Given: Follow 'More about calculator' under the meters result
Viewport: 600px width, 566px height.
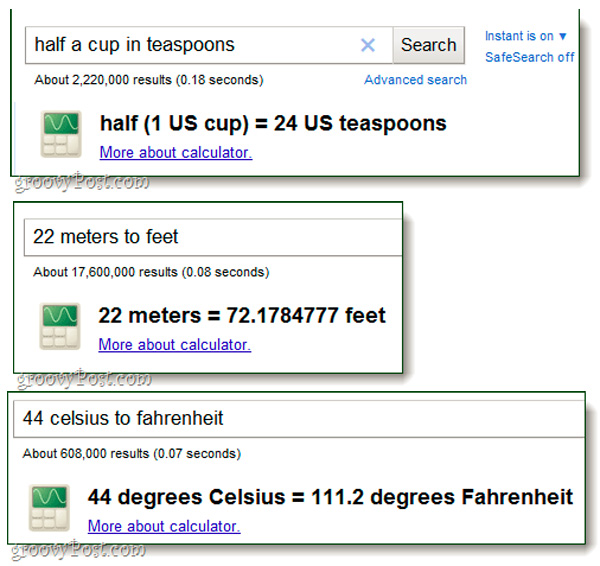Looking at the screenshot, I should point(174,345).
